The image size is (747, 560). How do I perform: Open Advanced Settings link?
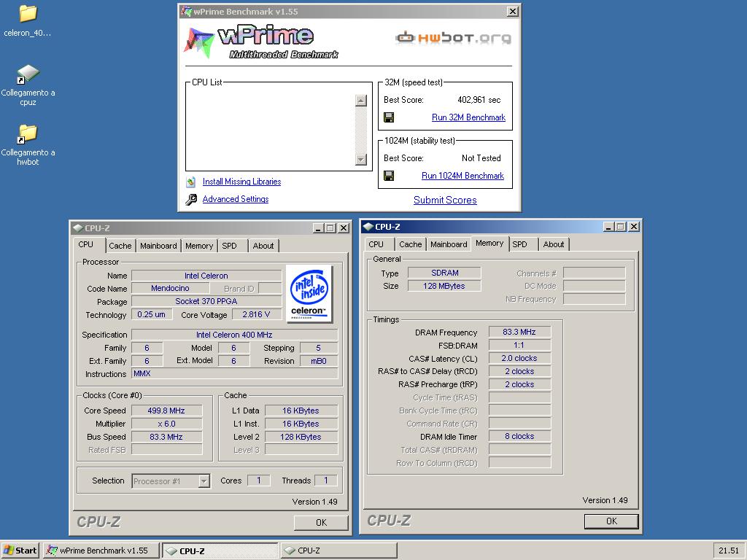coord(236,199)
